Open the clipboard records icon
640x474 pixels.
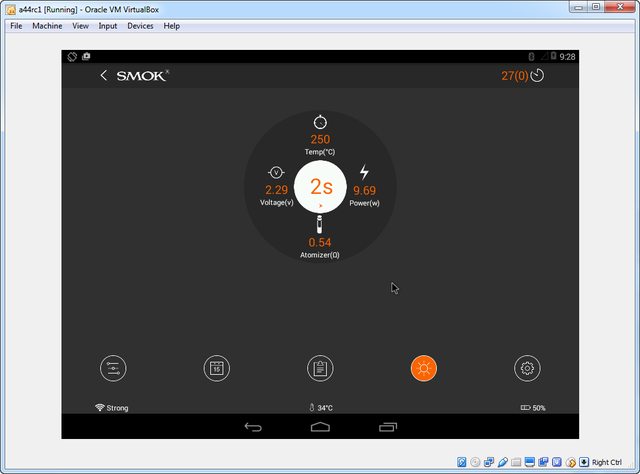[x=320, y=368]
